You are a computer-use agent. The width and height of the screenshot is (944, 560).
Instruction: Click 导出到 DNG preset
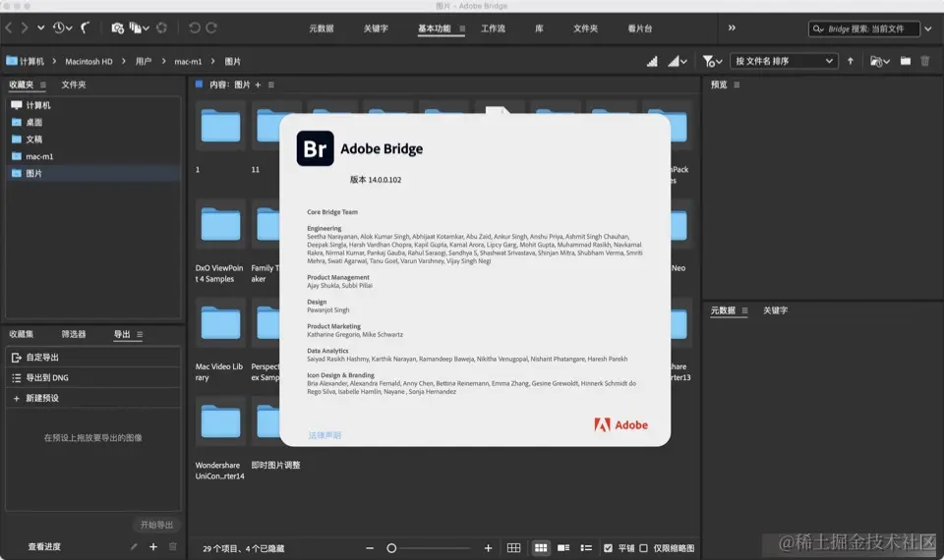click(93, 377)
